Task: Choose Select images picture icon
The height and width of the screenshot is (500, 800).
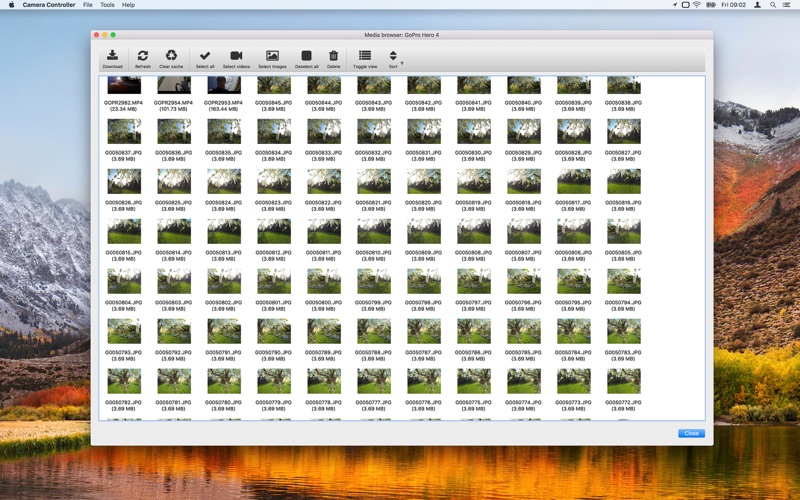Action: tap(272, 56)
